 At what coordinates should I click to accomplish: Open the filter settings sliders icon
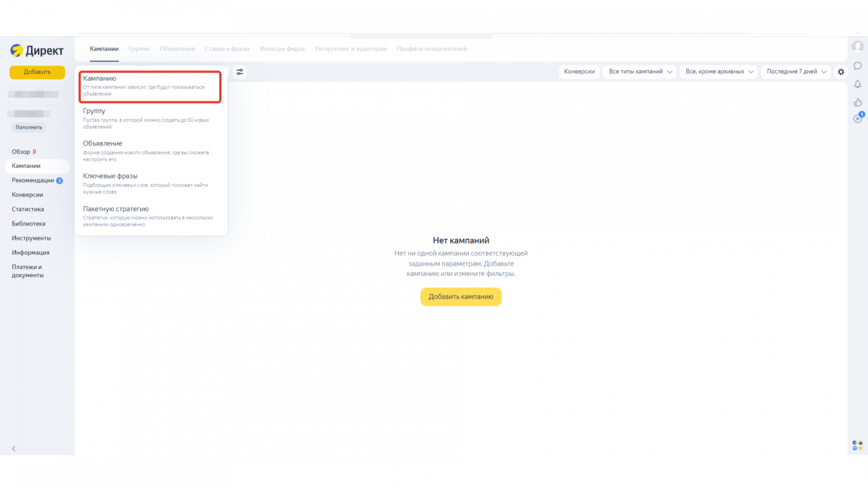240,72
